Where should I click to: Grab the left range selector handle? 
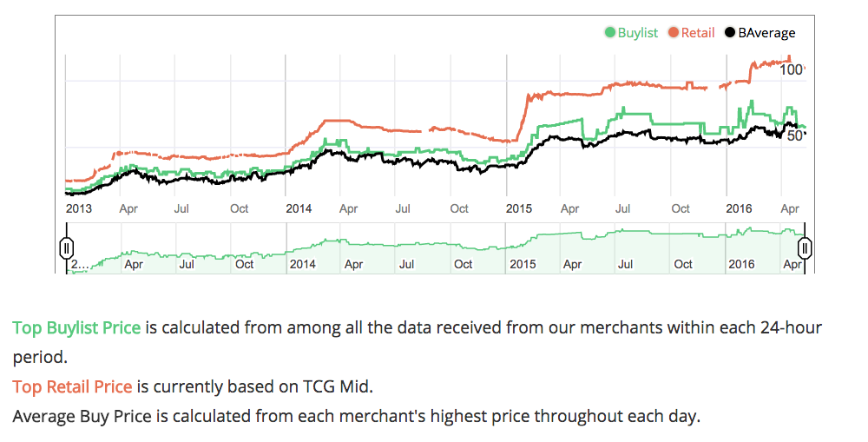[66, 247]
